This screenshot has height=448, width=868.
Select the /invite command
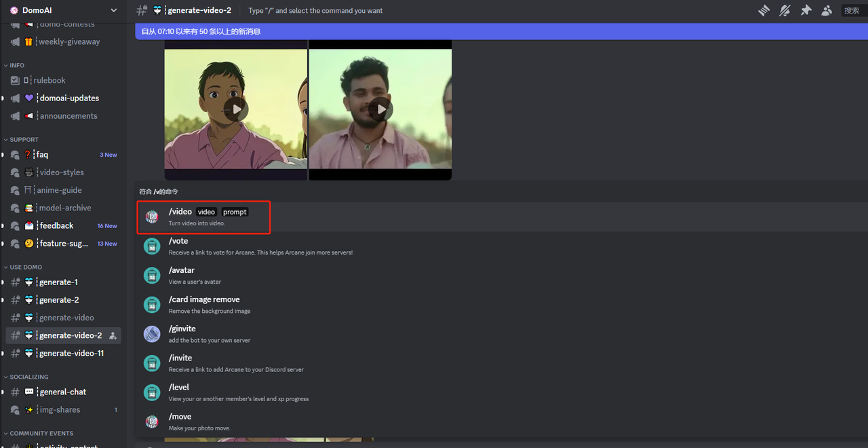(x=501, y=362)
